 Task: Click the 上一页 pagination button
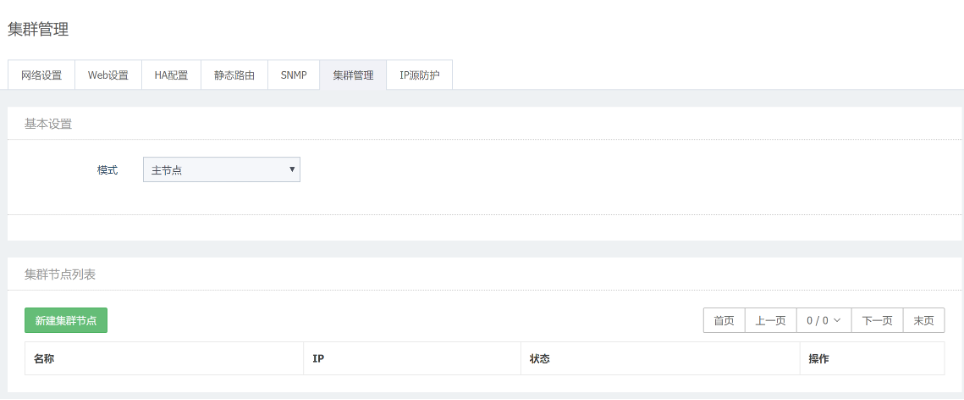point(770,320)
